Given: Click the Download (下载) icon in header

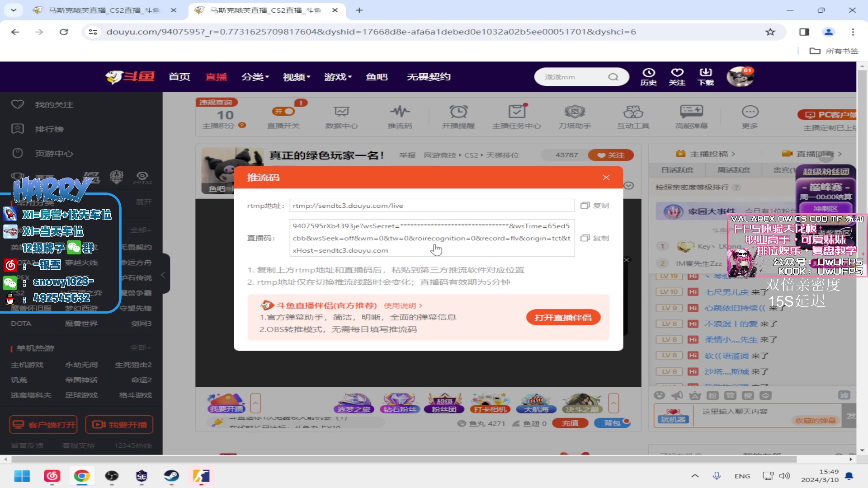Looking at the screenshot, I should click(x=706, y=77).
